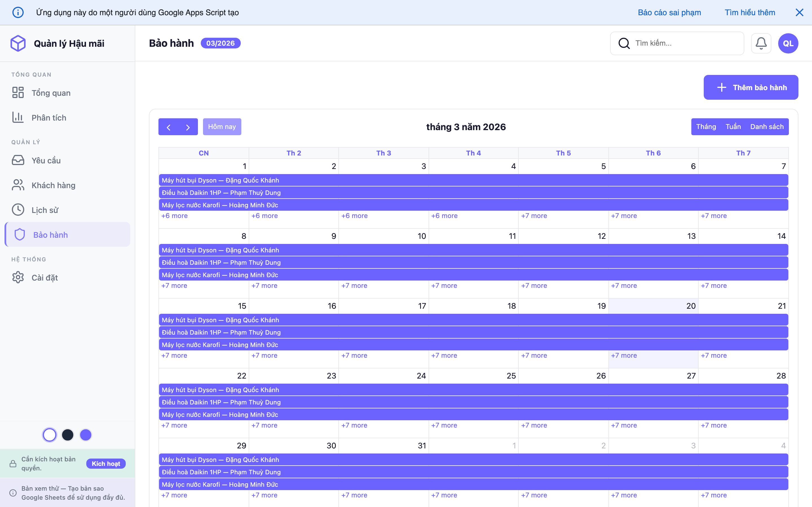Go to previous month arrow
Viewport: 812px width, 507px height.
point(168,127)
